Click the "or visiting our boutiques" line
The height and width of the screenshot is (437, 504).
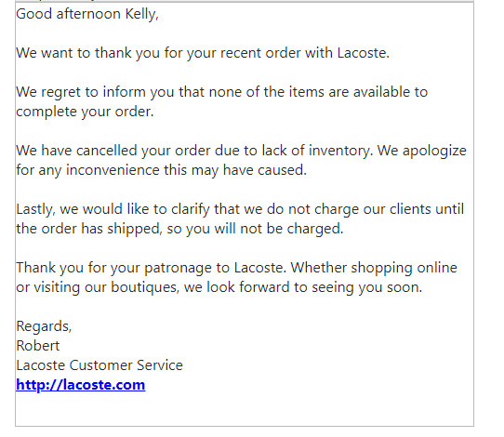(219, 287)
